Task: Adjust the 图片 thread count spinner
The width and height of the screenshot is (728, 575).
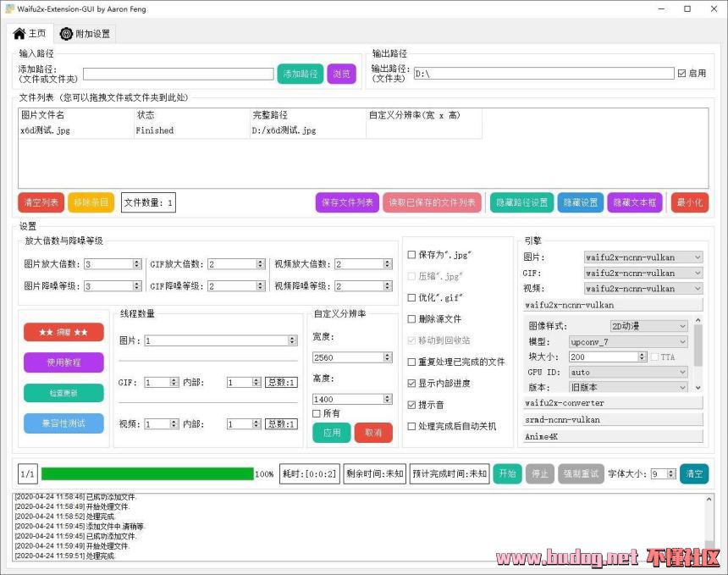Action: [x=221, y=341]
